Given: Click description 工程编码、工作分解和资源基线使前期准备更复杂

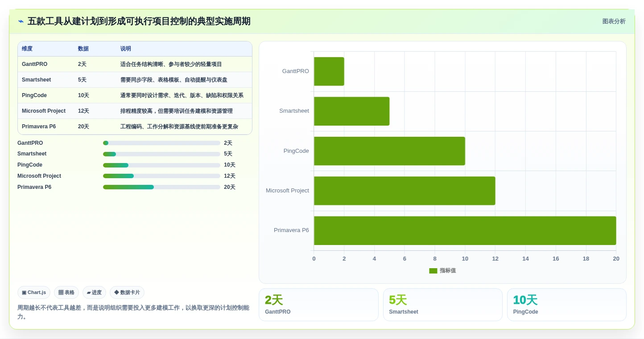Looking at the screenshot, I should click(x=179, y=127).
